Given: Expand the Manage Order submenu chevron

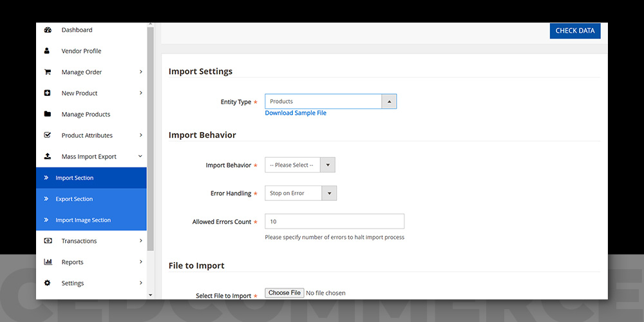Looking at the screenshot, I should tap(140, 71).
